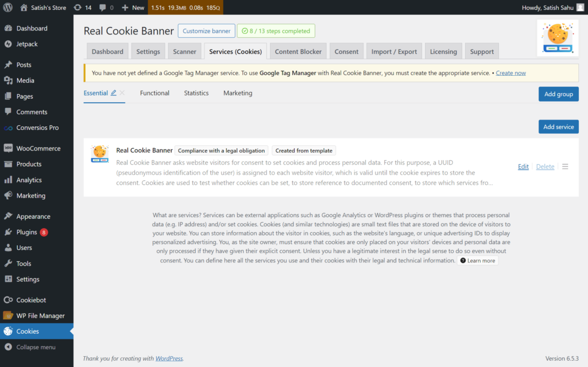Click the plus New icon in admin bar
This screenshot has width=588, height=367.
(x=125, y=7)
